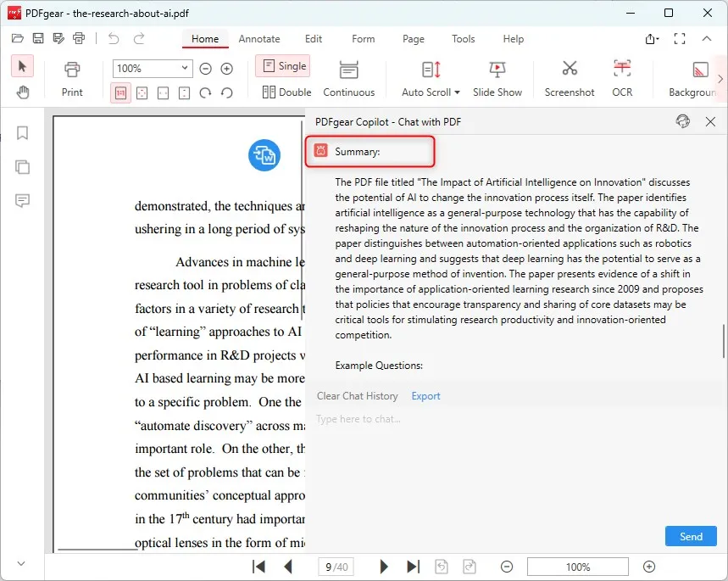
Task: Click the quick-access printer icon
Action: (x=79, y=38)
